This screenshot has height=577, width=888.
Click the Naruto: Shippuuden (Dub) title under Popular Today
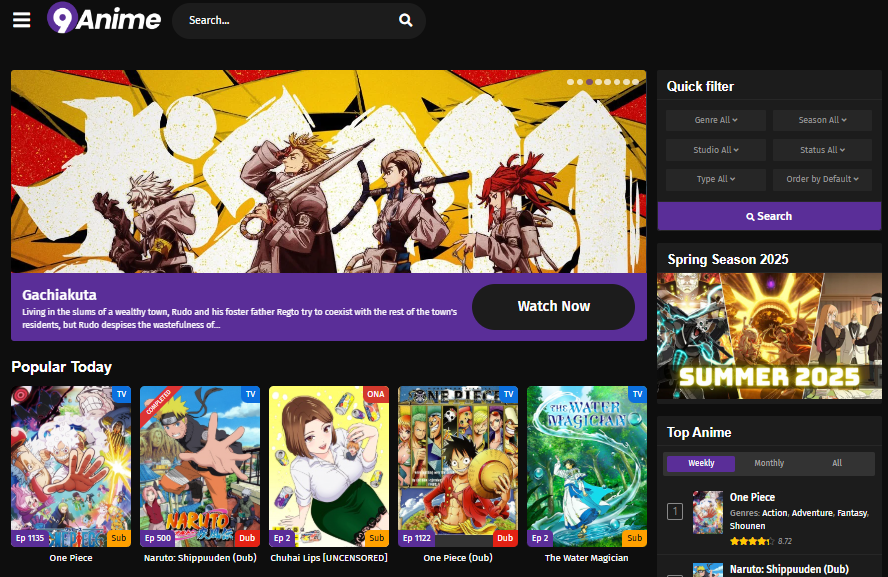click(x=200, y=558)
